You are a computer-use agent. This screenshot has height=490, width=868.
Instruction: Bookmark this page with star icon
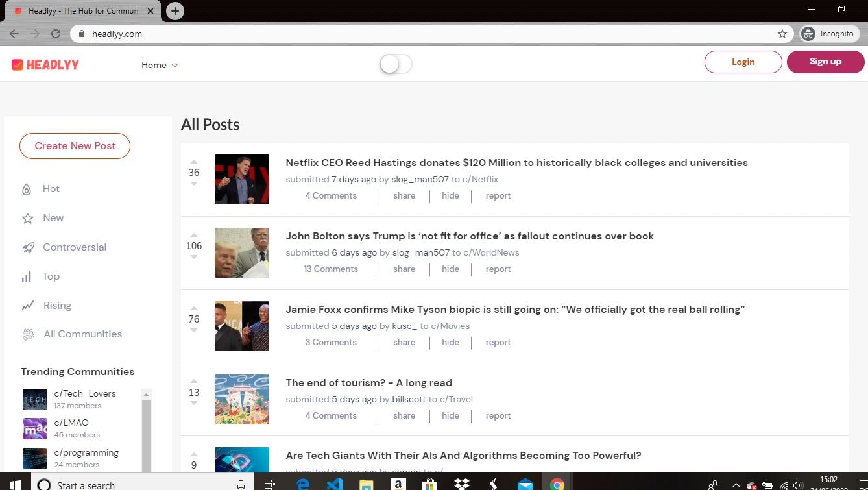coord(782,34)
